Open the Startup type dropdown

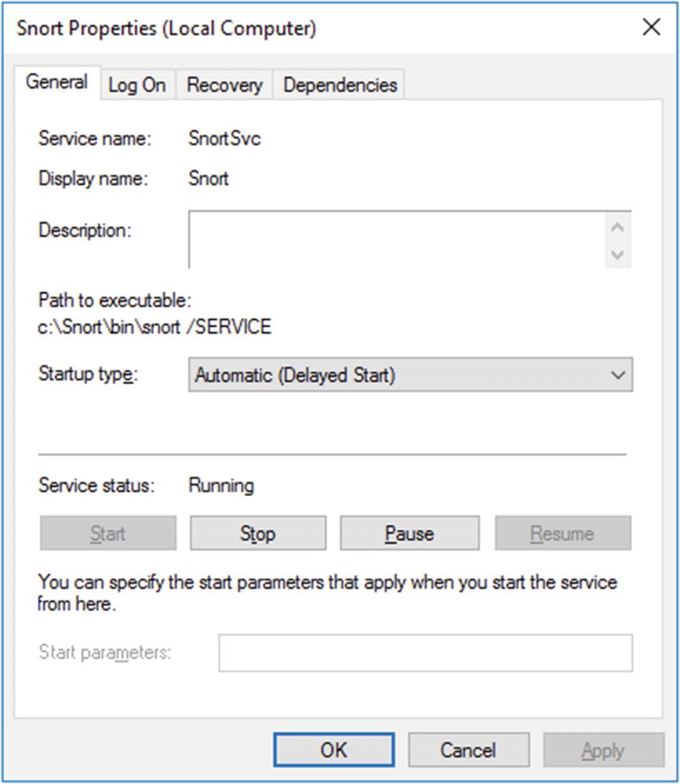tap(410, 374)
